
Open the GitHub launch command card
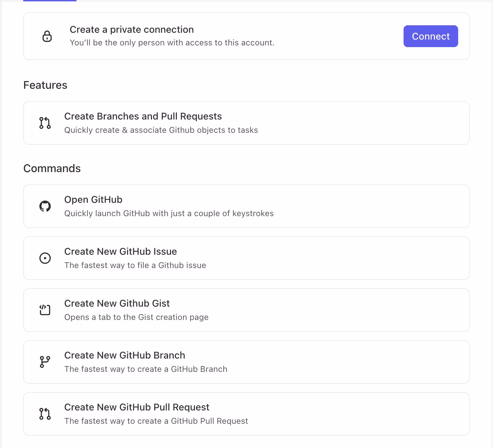[246, 206]
